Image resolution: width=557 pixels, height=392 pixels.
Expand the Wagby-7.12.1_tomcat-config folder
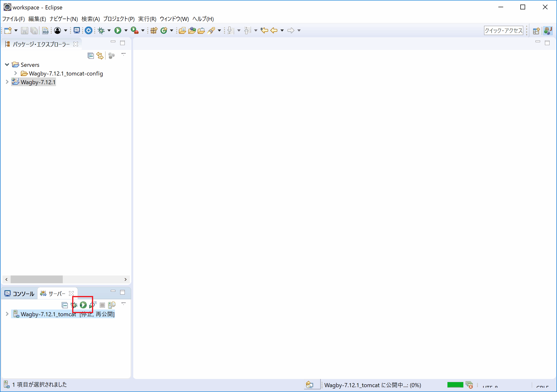pos(15,73)
